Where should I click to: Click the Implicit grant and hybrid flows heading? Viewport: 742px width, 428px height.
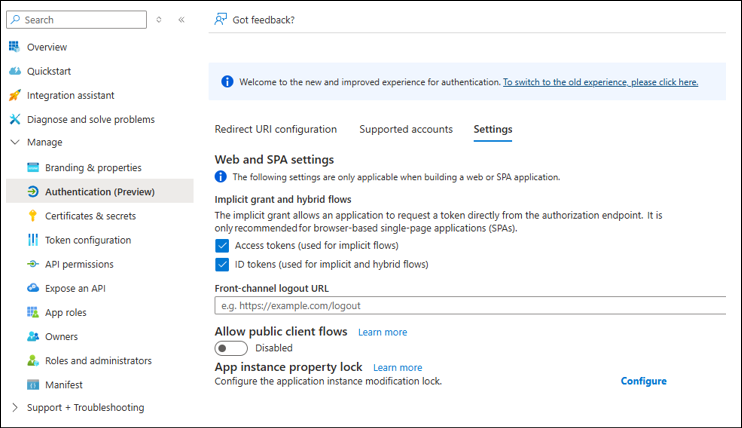coord(283,199)
